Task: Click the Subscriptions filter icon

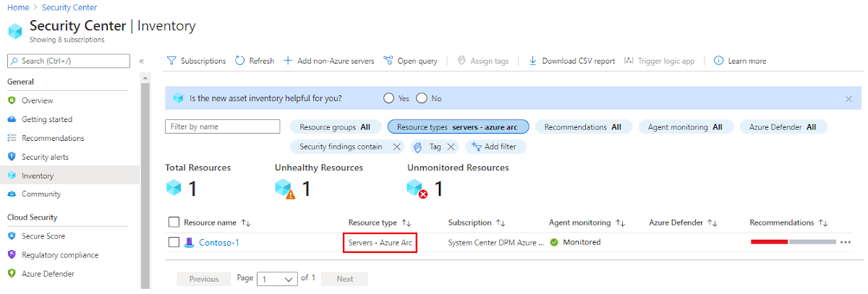Action: coord(171,61)
